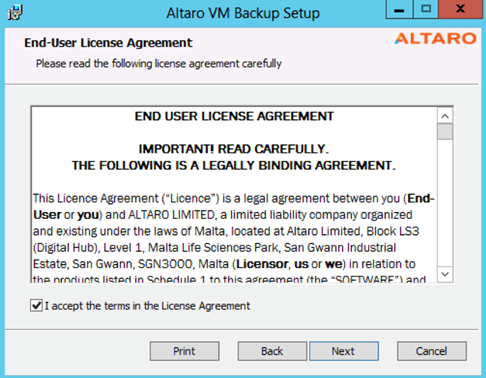
Task: Print the license agreement
Action: click(x=184, y=351)
